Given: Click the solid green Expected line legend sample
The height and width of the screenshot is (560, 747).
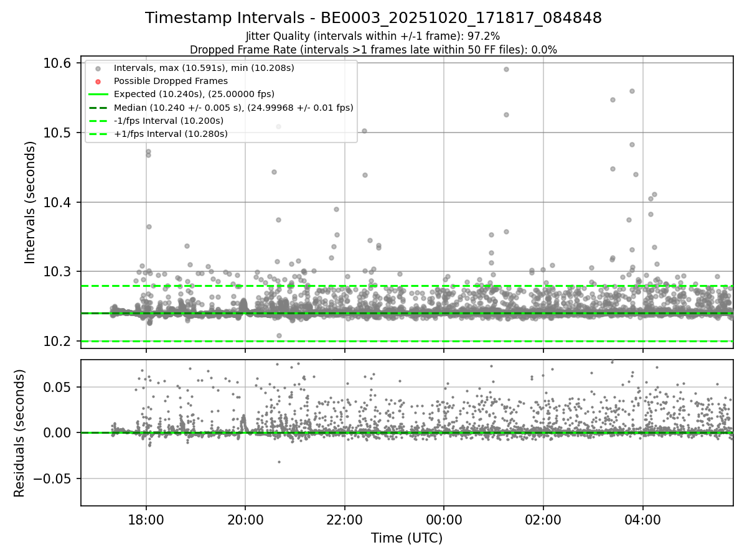Looking at the screenshot, I should coord(98,95).
